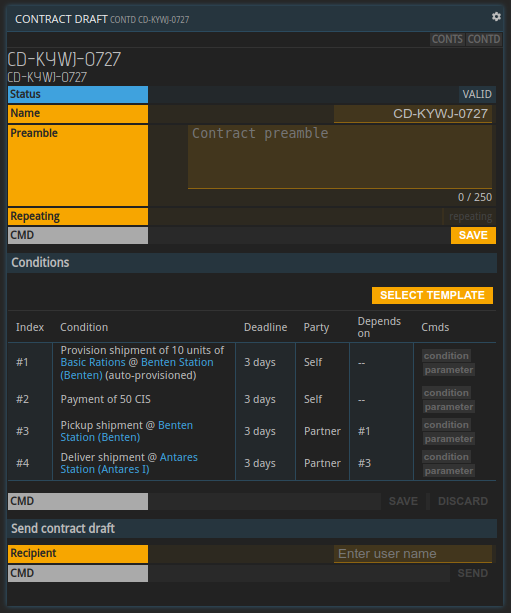Viewport: 511px width, 613px height.
Task: Click parameter button for row #2
Action: pyautogui.click(x=449, y=407)
